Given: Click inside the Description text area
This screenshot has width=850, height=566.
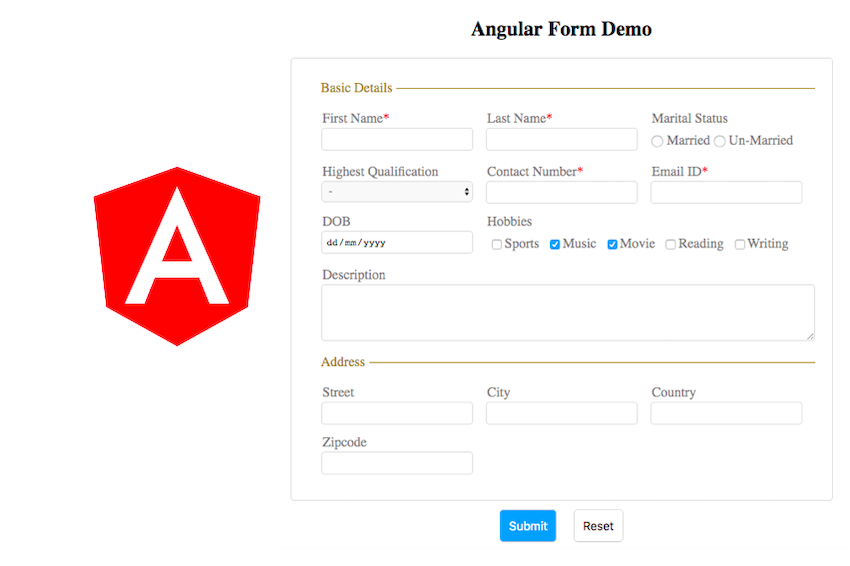Looking at the screenshot, I should 568,313.
